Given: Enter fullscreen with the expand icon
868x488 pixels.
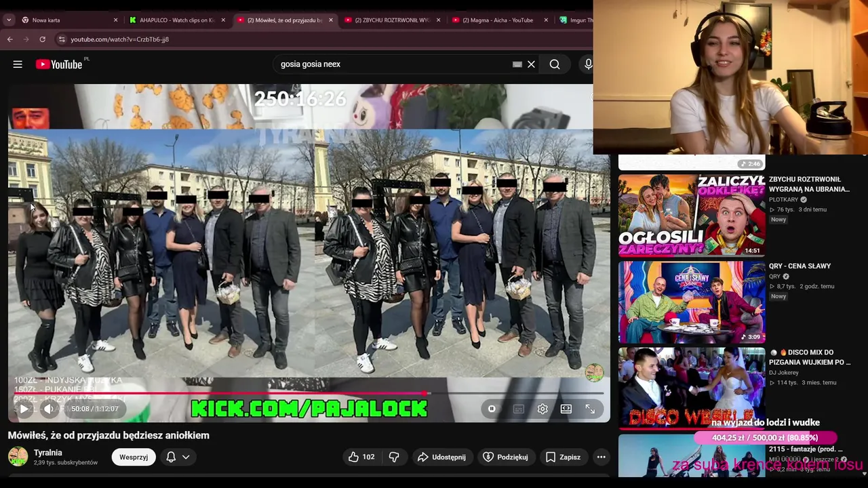Looking at the screenshot, I should [x=590, y=409].
